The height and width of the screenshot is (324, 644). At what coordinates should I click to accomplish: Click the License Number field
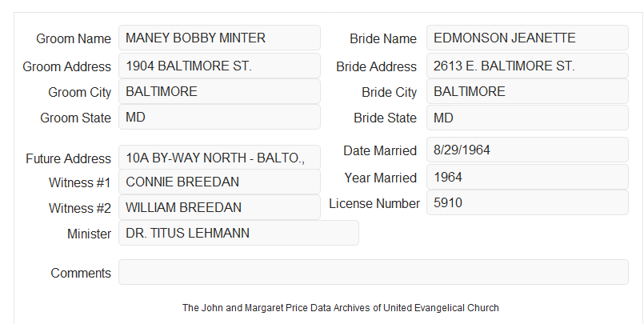(527, 202)
